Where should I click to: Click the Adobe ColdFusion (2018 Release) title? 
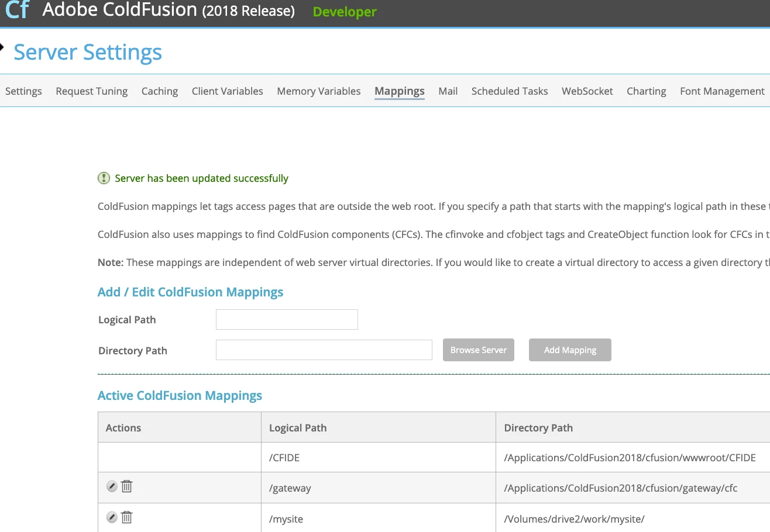169,11
